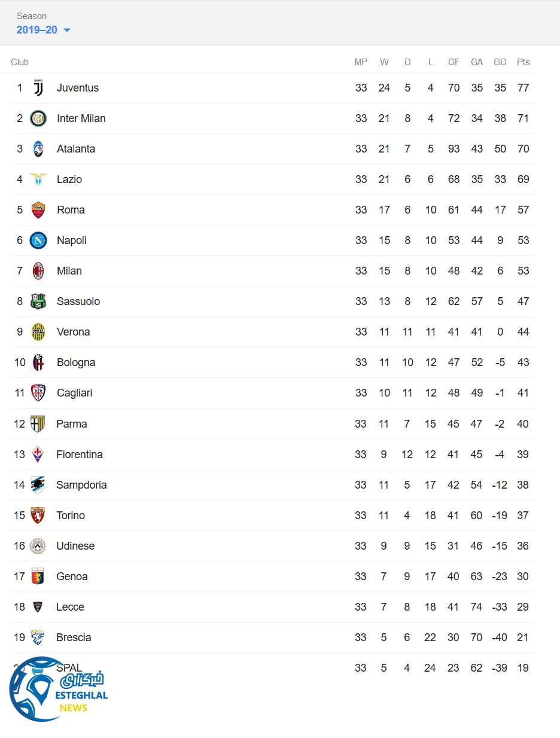Click the Inter Milan crest icon
Image resolution: width=560 pixels, height=738 pixels.
(38, 118)
